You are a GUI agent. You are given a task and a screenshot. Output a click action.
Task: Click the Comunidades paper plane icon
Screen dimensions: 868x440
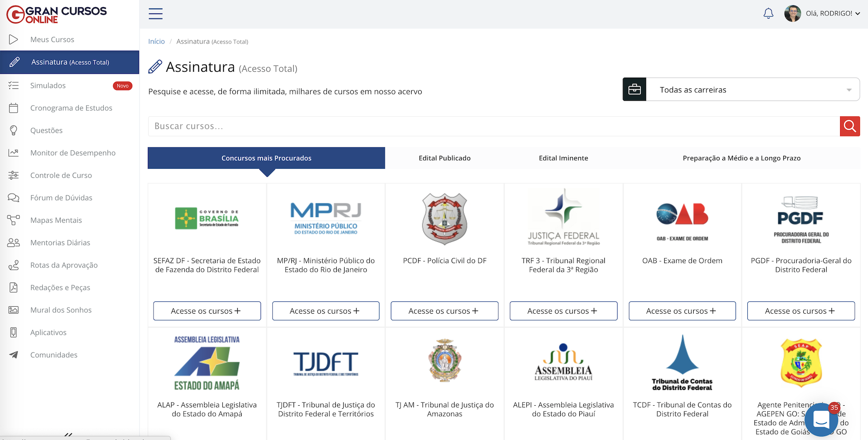[x=14, y=355]
